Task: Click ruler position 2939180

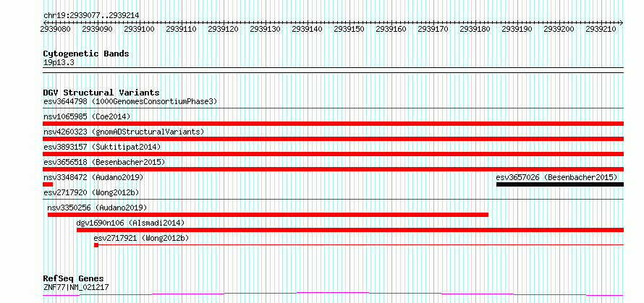Action: click(x=475, y=29)
